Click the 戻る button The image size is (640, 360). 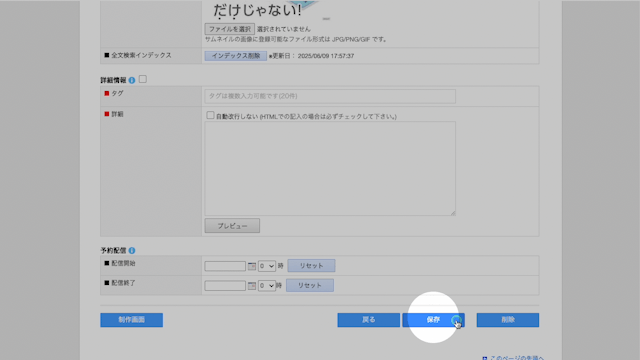pyautogui.click(x=369, y=320)
